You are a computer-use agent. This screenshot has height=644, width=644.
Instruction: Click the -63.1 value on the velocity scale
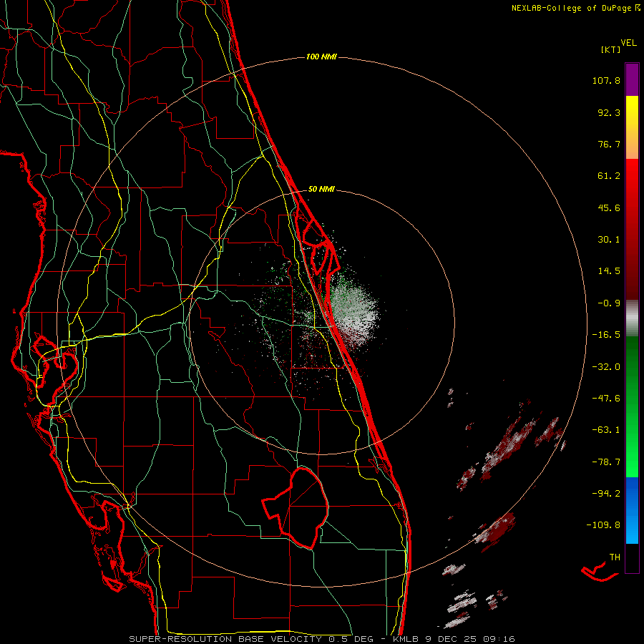[x=606, y=430]
